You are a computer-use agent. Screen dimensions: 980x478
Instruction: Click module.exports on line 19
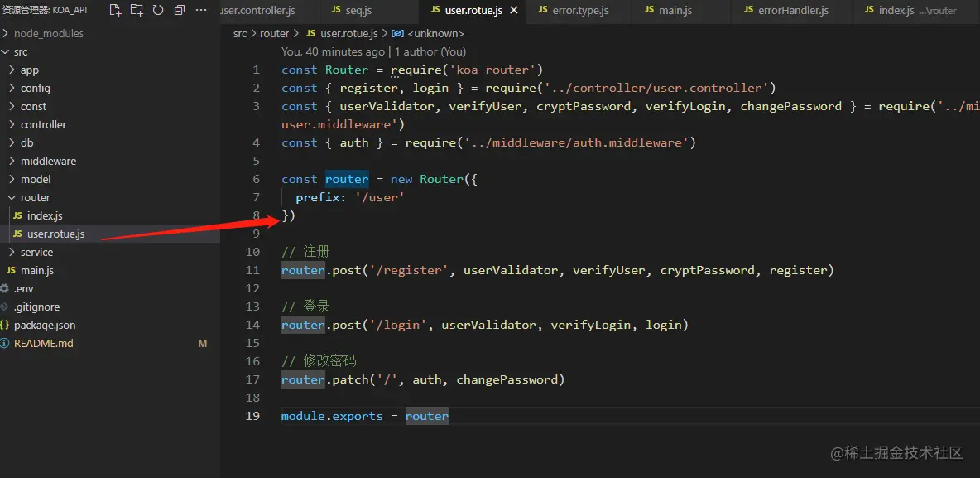click(x=332, y=416)
